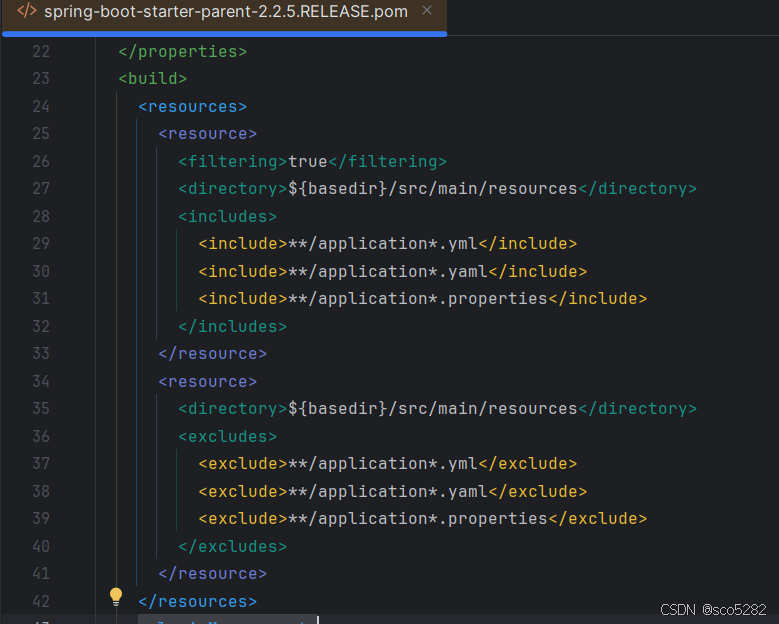
Task: Click the closing </directory> tag on line 27
Action: tap(637, 189)
